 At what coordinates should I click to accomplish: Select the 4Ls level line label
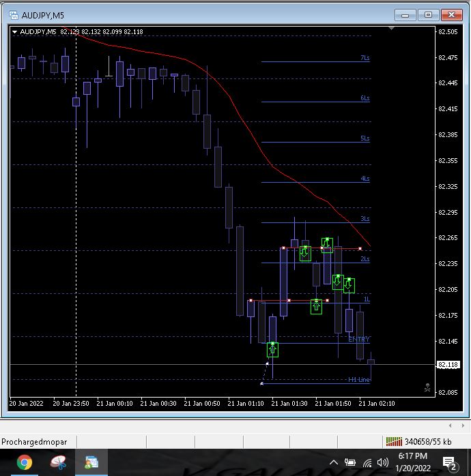click(x=365, y=179)
